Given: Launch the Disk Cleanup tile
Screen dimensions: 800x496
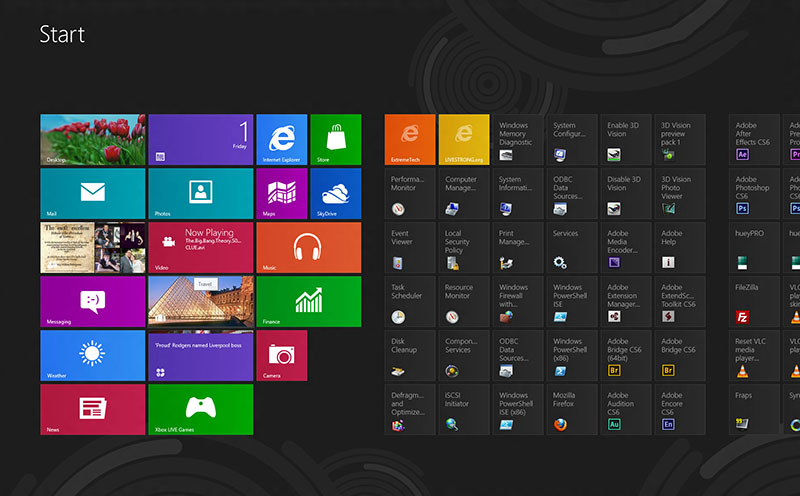Looking at the screenshot, I should pos(410,356).
